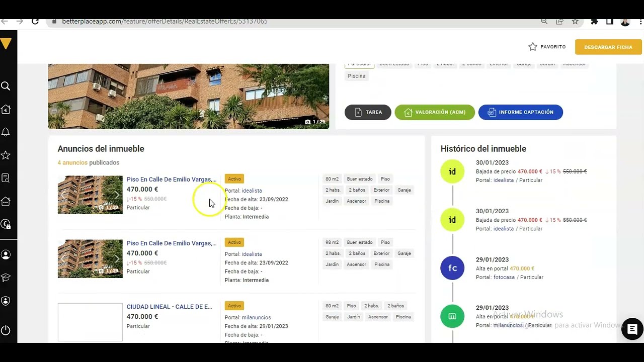The height and width of the screenshot is (362, 644).
Task: Open browser extensions puzzle icon
Action: [595, 22]
